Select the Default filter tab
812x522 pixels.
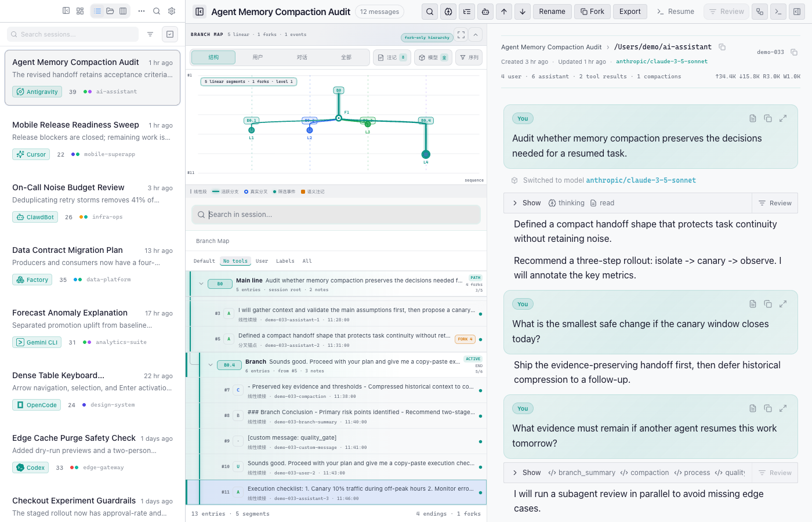(x=204, y=261)
